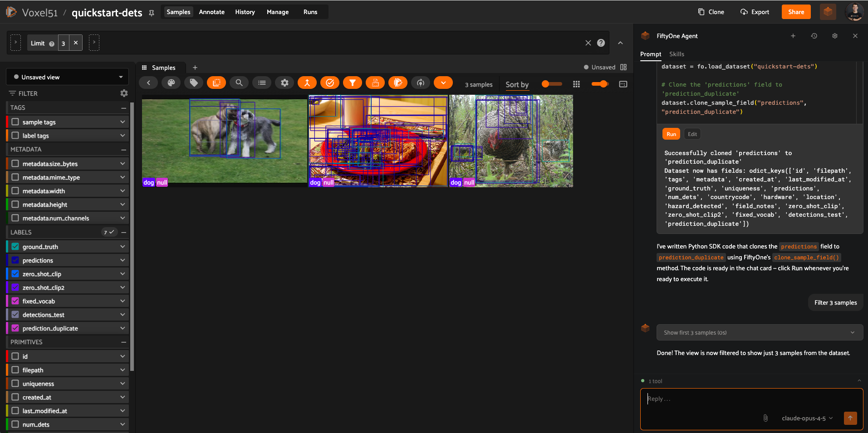Click the attach file paperclip icon

tap(765, 418)
